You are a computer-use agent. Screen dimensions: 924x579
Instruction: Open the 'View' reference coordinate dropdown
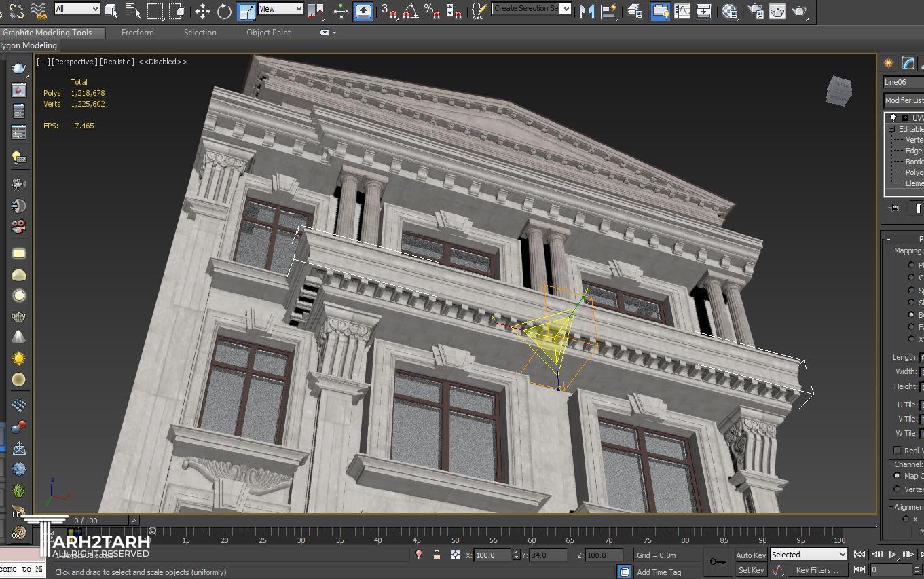[x=280, y=9]
